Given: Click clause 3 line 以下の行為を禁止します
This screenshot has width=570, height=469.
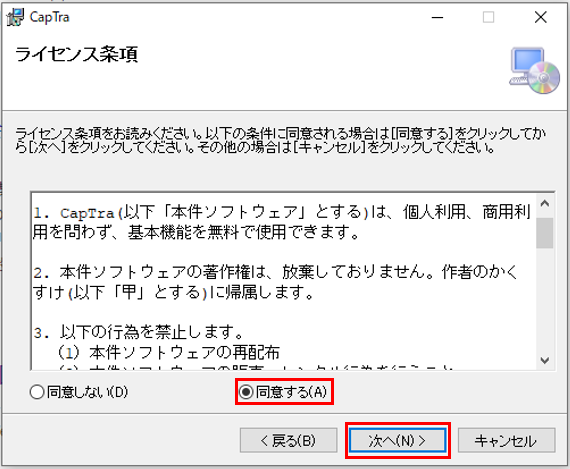Looking at the screenshot, I should click(x=138, y=332).
